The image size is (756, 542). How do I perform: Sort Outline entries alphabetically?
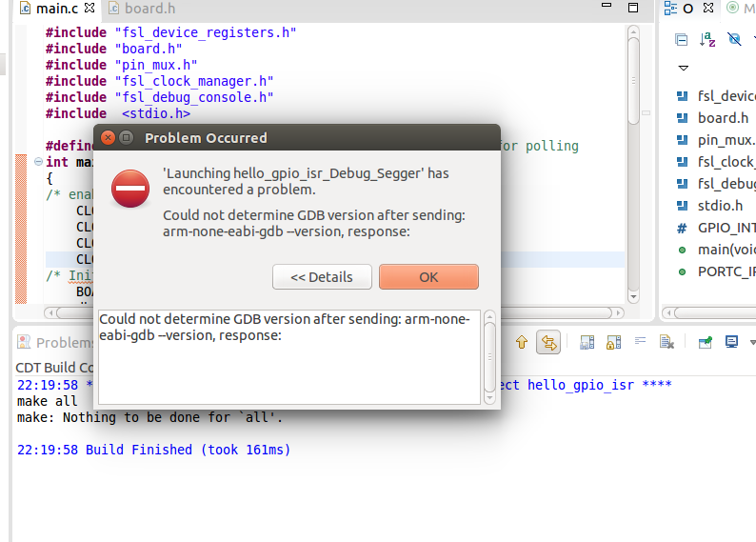click(707, 39)
